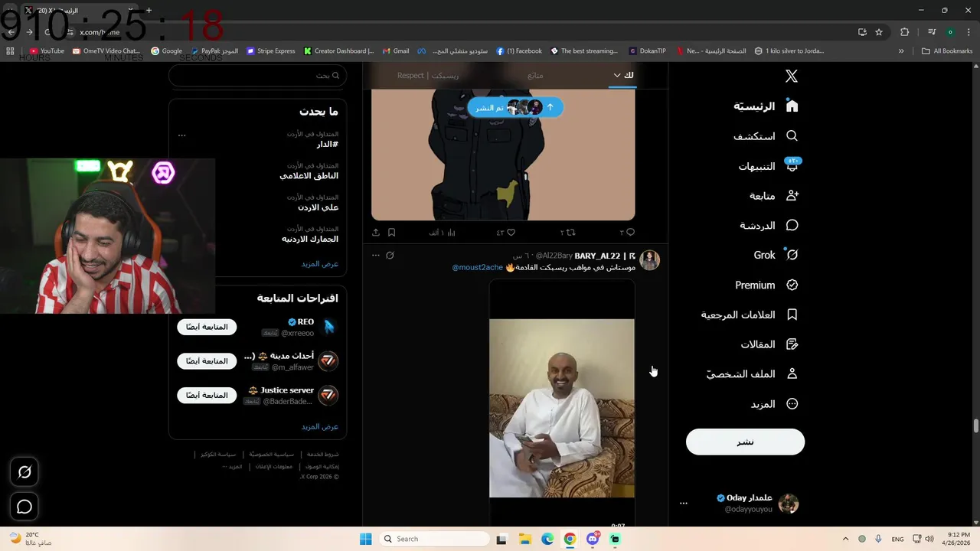Click Grok explain icon on BARY_AL22 post
980x551 pixels.
[x=390, y=255]
